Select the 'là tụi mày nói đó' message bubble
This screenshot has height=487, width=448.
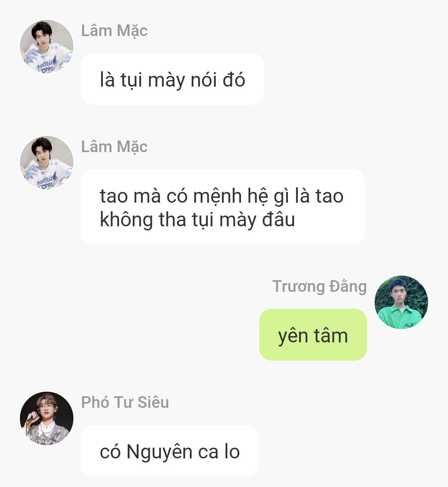pyautogui.click(x=173, y=79)
